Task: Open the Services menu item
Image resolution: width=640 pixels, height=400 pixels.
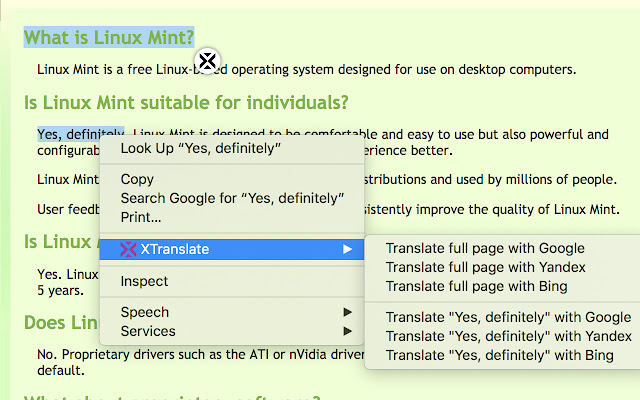Action: [148, 331]
